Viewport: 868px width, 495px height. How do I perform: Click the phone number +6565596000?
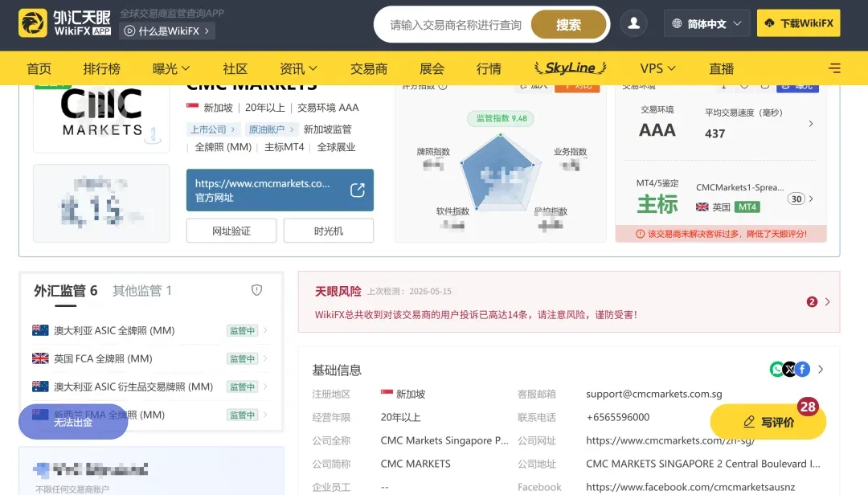[x=618, y=417]
